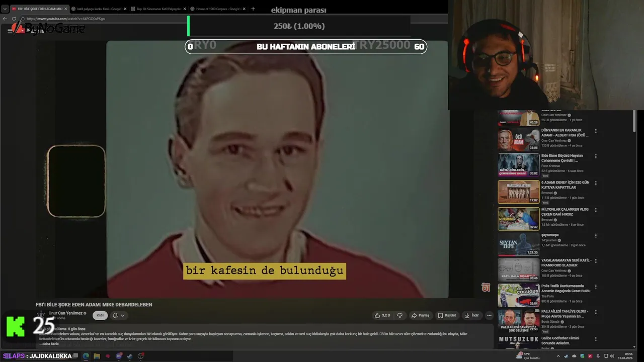
Task: Click the 'BU HAFTANIN ABONELERİ' subscriber goal bar
Action: tap(306, 46)
